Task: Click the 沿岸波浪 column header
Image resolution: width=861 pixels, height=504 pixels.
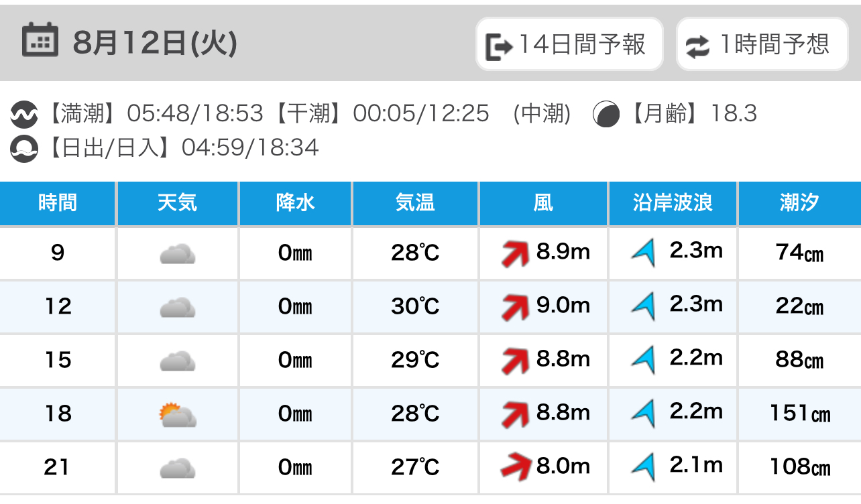Action: (x=673, y=202)
